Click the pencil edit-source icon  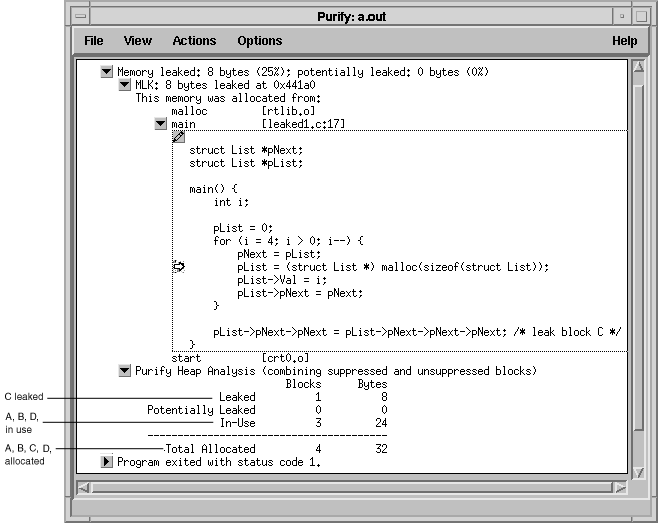click(x=178, y=136)
